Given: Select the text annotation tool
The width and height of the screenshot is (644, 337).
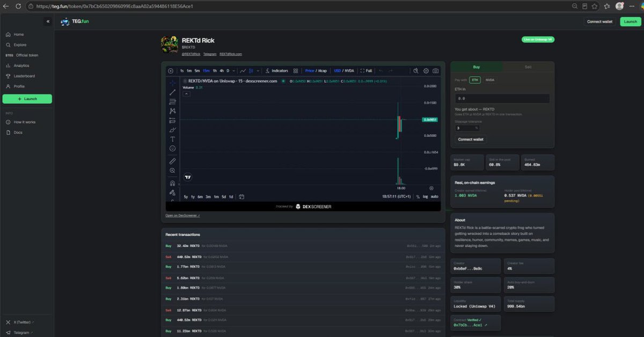Looking at the screenshot, I should pyautogui.click(x=172, y=139).
